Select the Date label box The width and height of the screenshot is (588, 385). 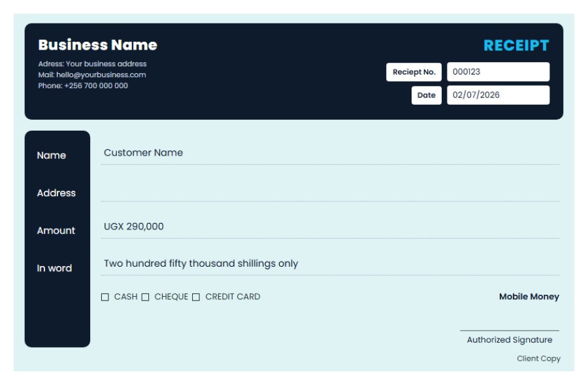pos(427,95)
